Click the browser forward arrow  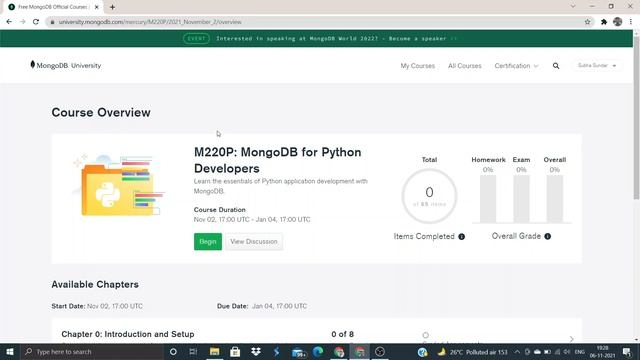(22, 22)
